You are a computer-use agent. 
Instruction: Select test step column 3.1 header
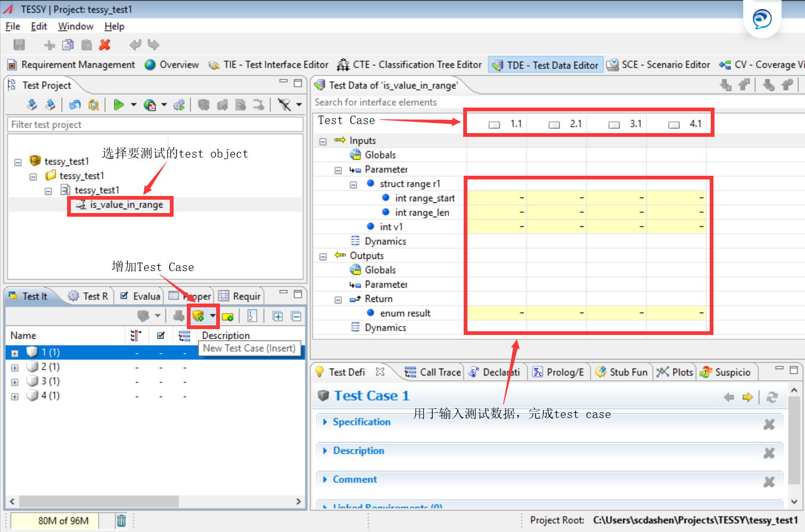[625, 124]
